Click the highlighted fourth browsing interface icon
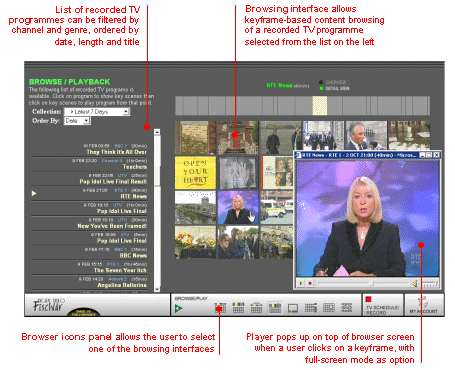Image resolution: width=455 pixels, height=370 pixels. (x=275, y=307)
